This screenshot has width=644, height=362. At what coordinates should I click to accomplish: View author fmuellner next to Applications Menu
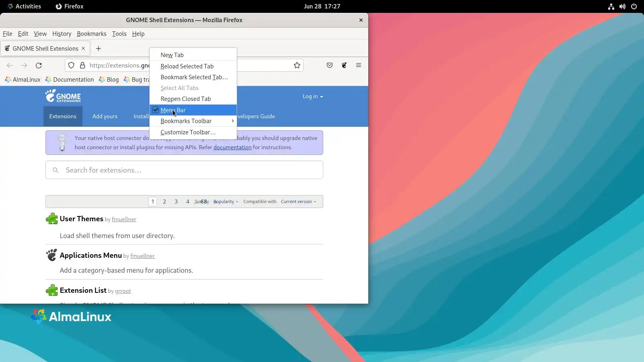click(142, 256)
